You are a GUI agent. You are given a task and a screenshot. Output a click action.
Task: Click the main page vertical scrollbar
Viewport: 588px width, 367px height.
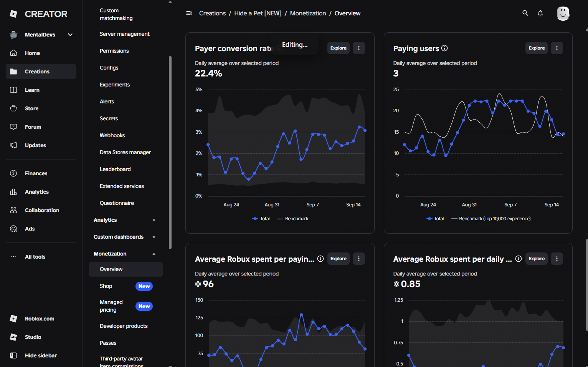point(586,284)
